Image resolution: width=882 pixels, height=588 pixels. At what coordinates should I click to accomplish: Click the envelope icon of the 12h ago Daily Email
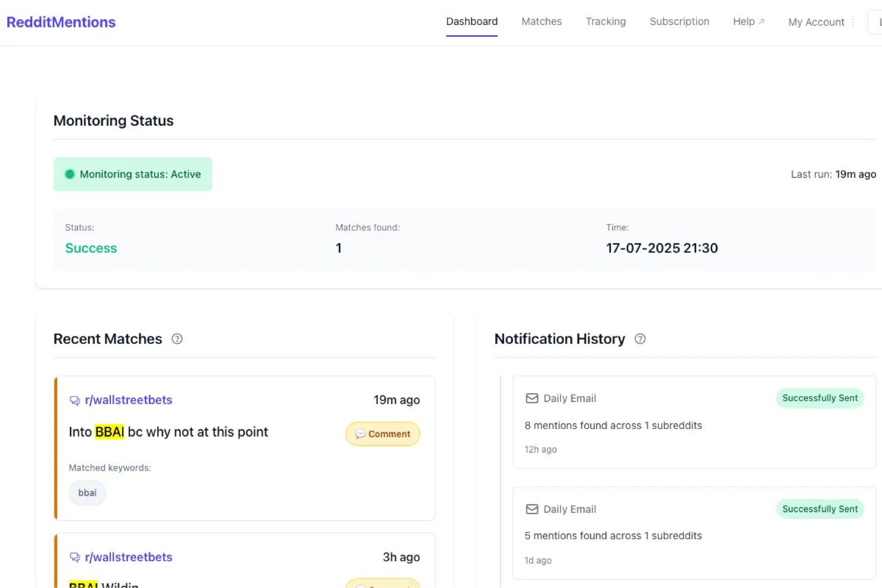(x=532, y=399)
